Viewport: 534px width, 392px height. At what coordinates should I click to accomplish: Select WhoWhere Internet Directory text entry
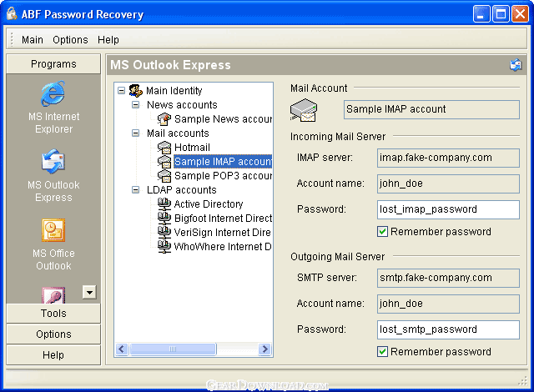[223, 246]
